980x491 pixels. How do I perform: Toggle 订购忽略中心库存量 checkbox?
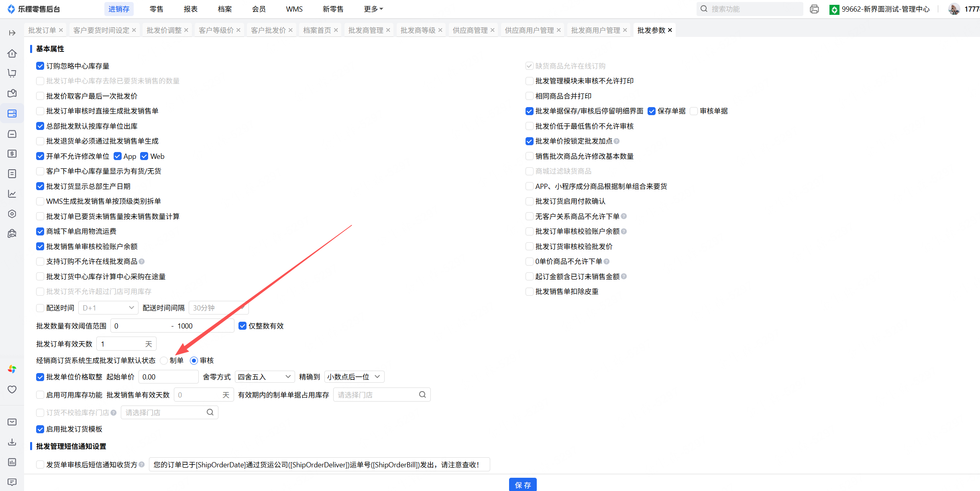click(40, 66)
